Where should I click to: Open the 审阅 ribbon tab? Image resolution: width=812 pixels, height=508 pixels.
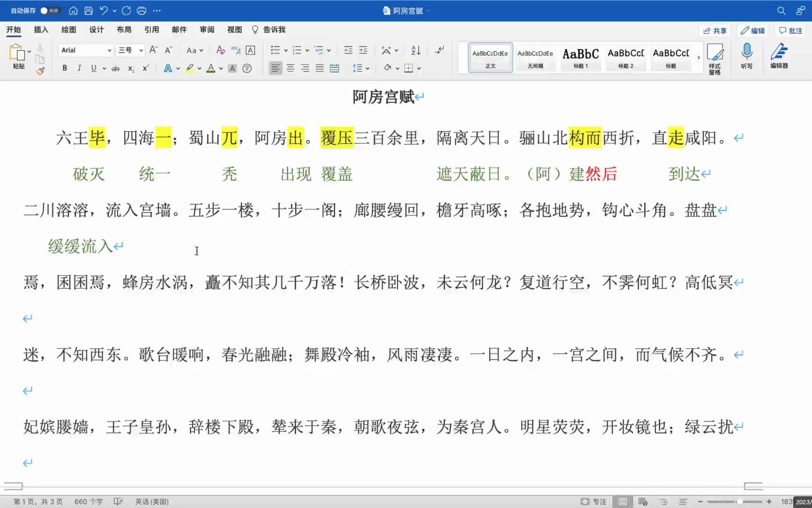(x=207, y=30)
